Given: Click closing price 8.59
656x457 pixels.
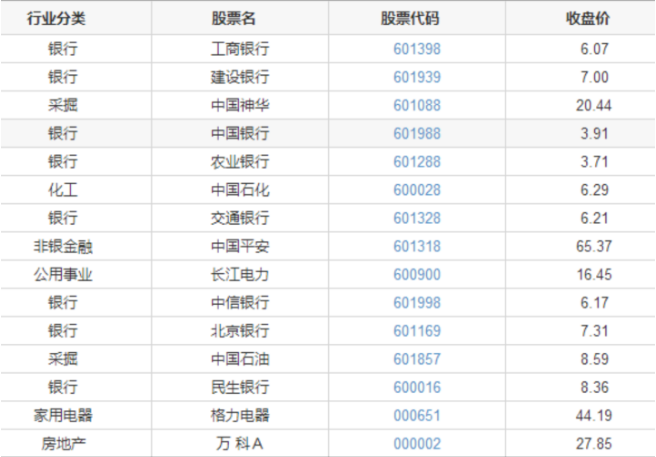Looking at the screenshot, I should coord(594,359).
